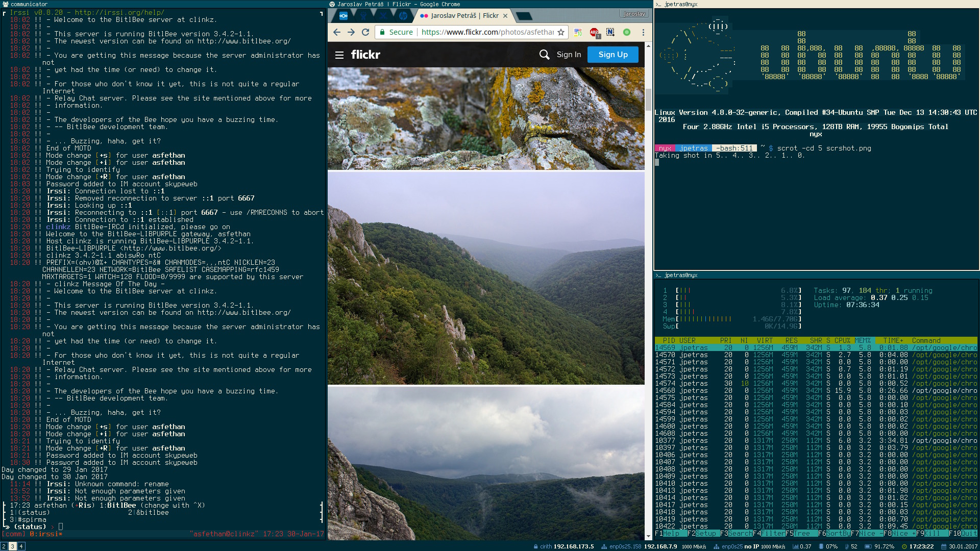Click the green Secure padlock
Image resolution: width=980 pixels, height=551 pixels.
click(x=382, y=32)
